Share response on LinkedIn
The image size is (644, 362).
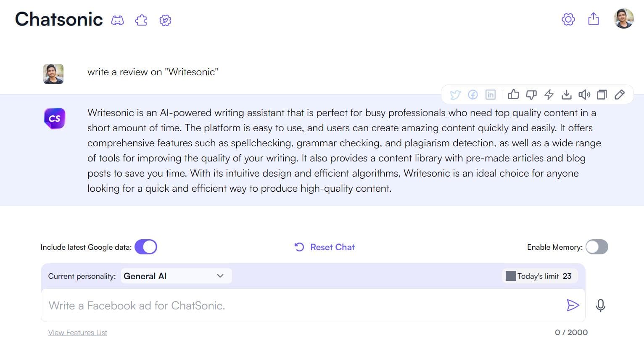point(490,95)
